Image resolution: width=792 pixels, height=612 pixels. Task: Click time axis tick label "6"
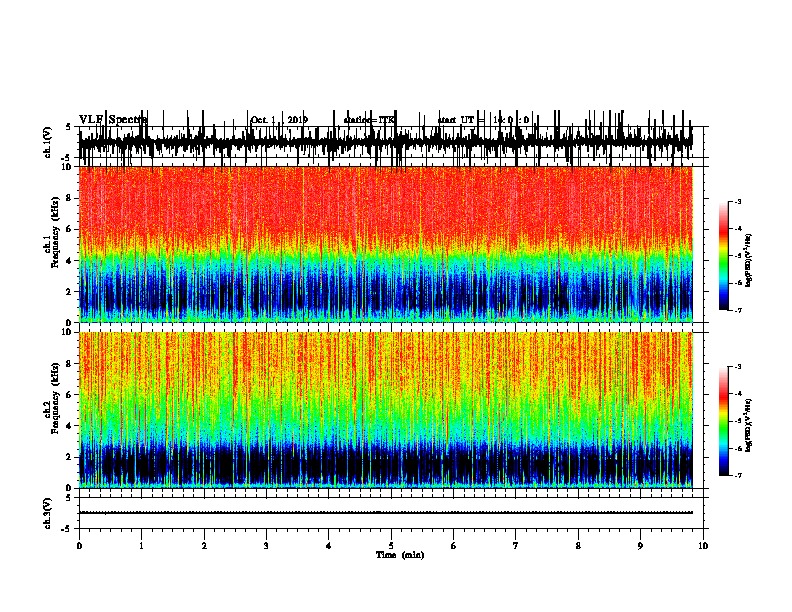click(x=453, y=546)
